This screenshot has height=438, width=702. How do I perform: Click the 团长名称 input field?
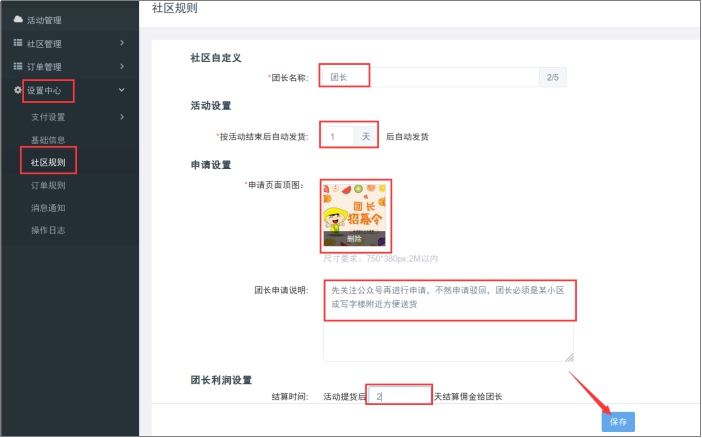(430, 77)
